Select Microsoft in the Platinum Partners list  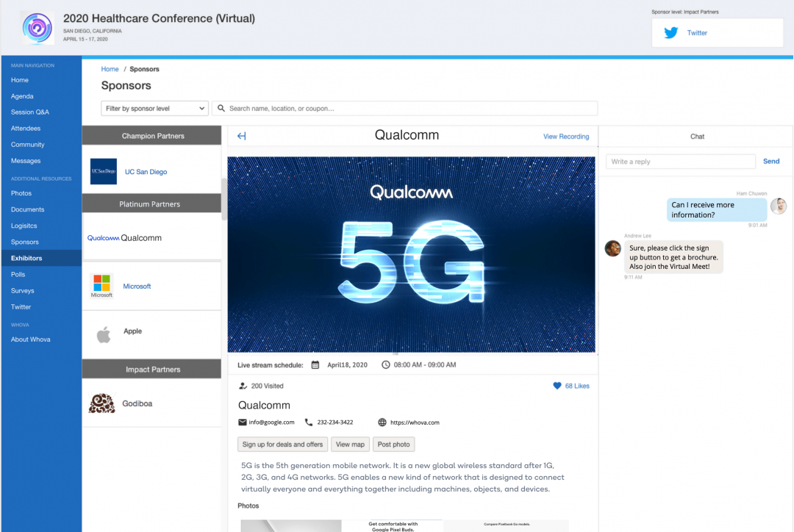click(x=137, y=287)
